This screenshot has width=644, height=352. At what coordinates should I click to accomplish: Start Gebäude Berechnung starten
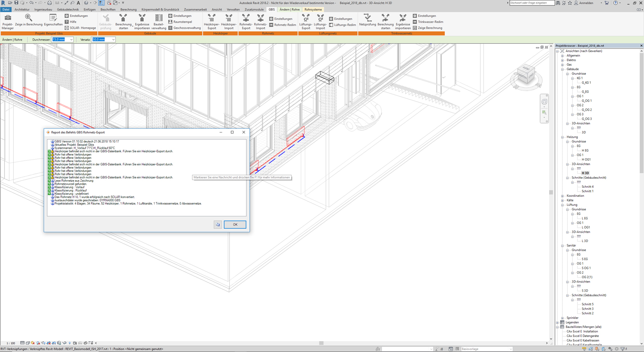(x=123, y=22)
